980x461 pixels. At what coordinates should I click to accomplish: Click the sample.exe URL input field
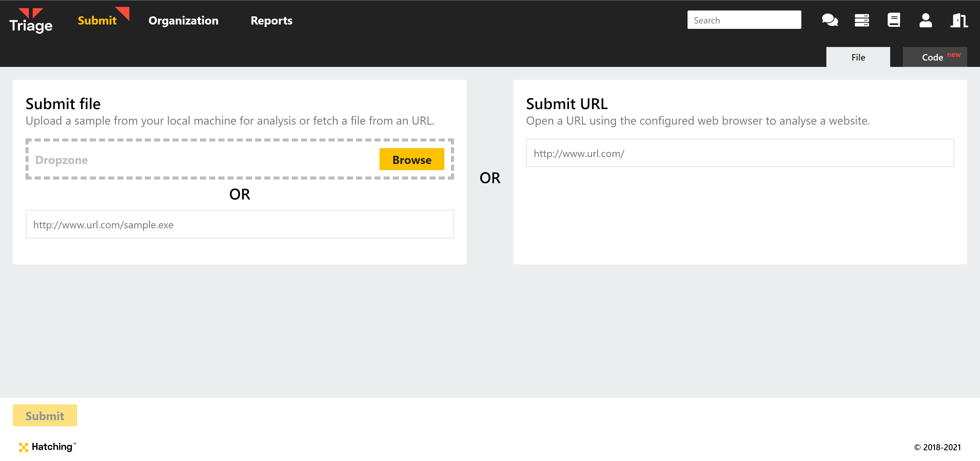coord(240,224)
